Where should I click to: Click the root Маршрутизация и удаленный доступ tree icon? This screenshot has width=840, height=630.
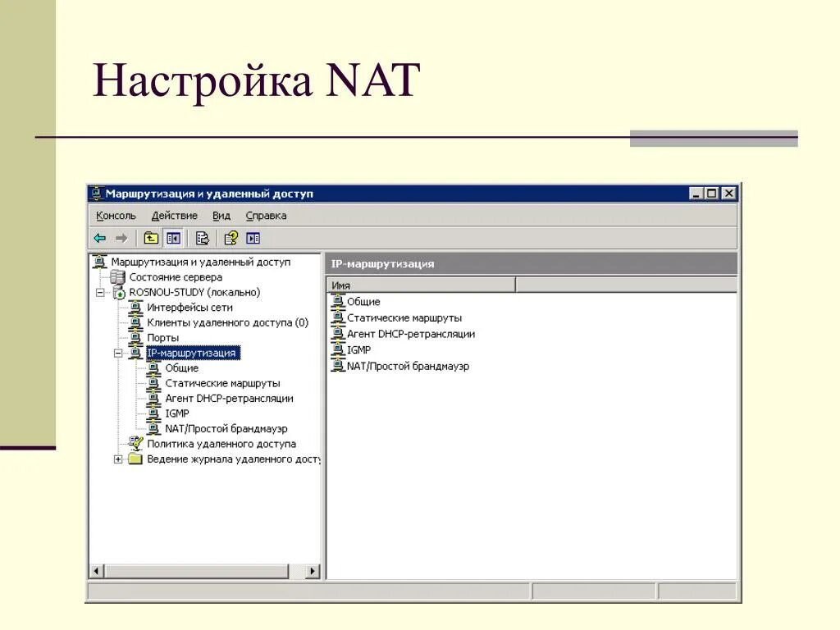coord(99,262)
